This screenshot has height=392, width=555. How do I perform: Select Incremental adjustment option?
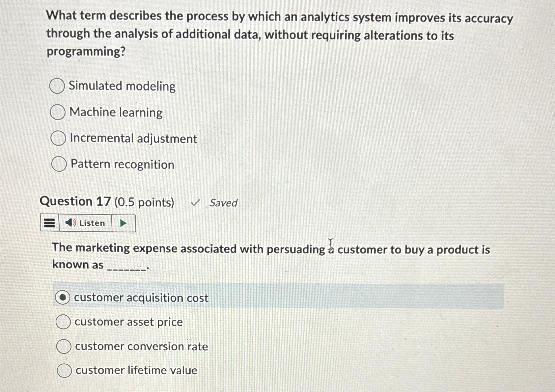click(x=58, y=138)
